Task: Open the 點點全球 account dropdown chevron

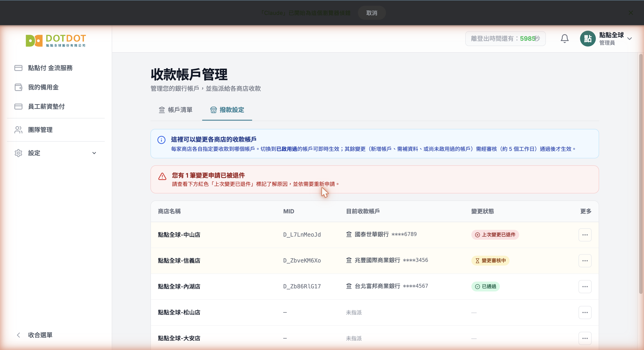Action: click(x=630, y=39)
